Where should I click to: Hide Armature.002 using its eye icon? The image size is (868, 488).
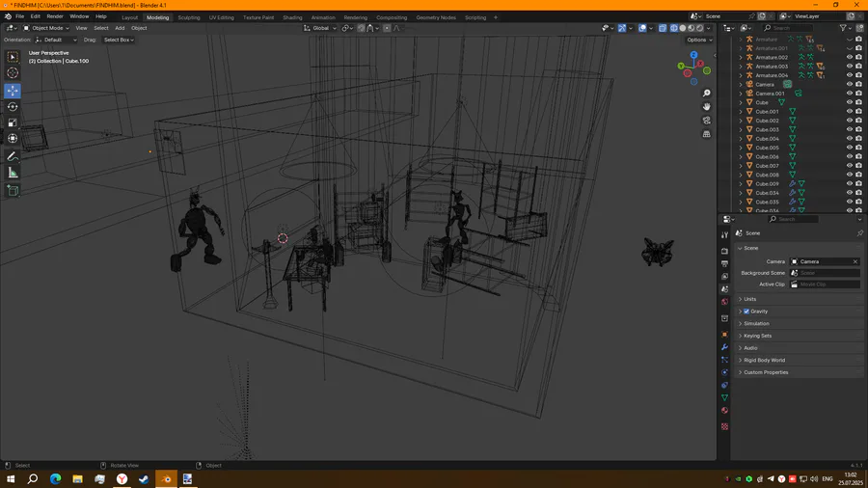849,57
